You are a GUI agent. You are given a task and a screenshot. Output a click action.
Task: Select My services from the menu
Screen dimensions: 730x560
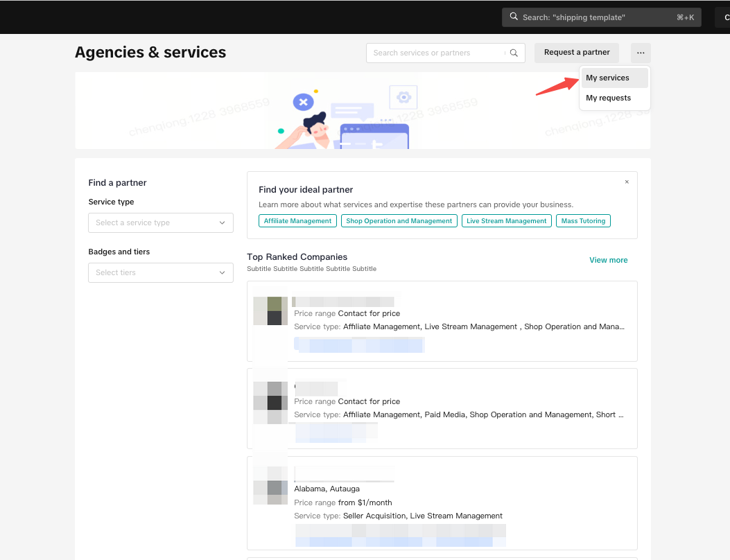pos(608,78)
